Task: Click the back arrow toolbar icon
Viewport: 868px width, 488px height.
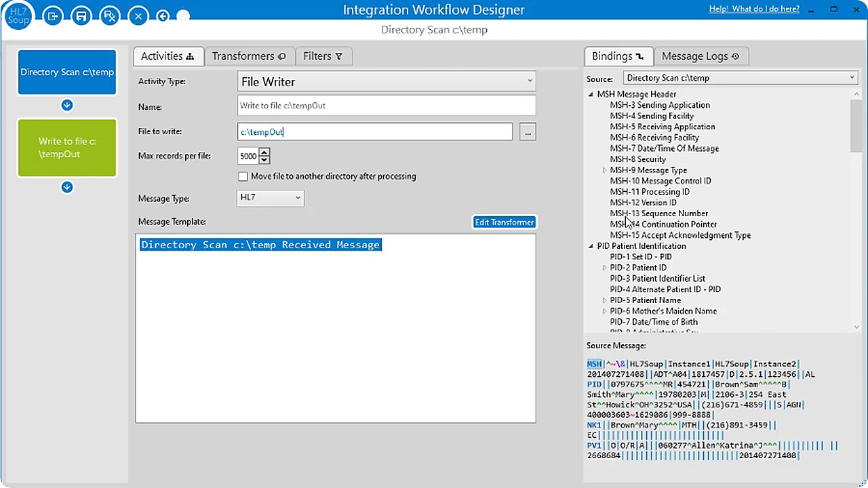Action: click(x=163, y=16)
